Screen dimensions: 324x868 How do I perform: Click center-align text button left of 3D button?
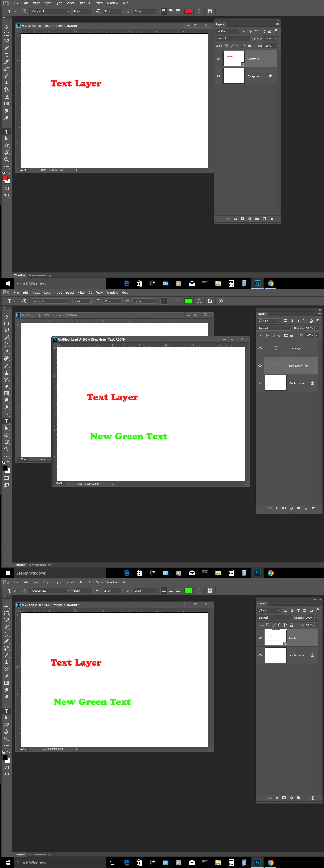(171, 301)
